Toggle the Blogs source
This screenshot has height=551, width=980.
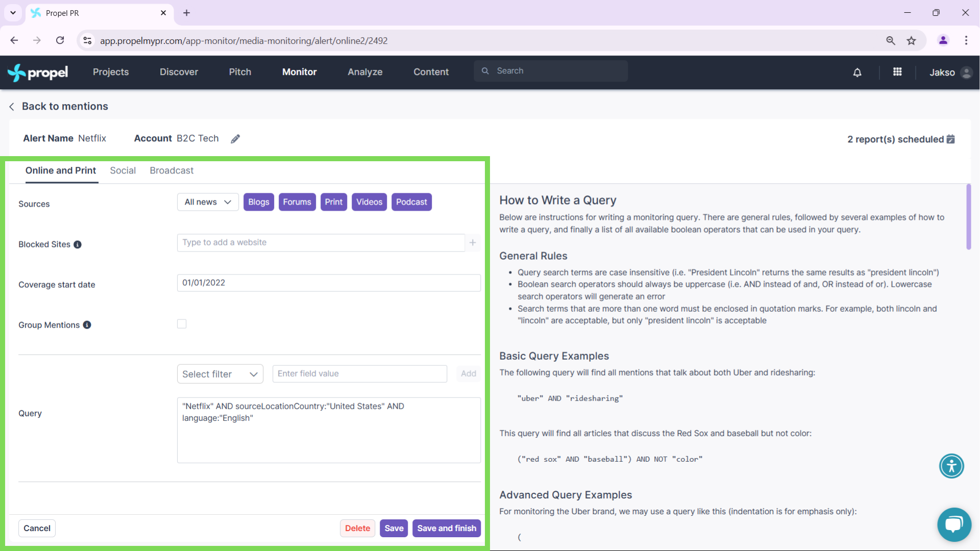click(259, 202)
